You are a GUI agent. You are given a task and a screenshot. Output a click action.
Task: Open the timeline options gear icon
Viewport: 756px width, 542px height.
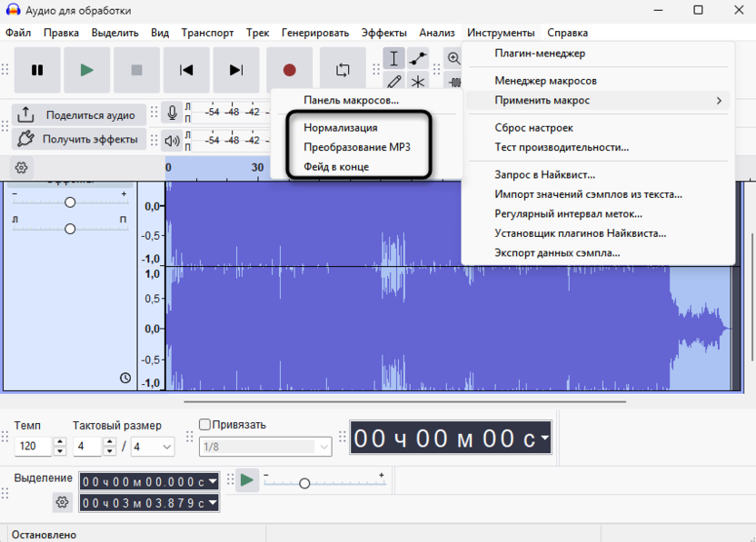click(20, 167)
